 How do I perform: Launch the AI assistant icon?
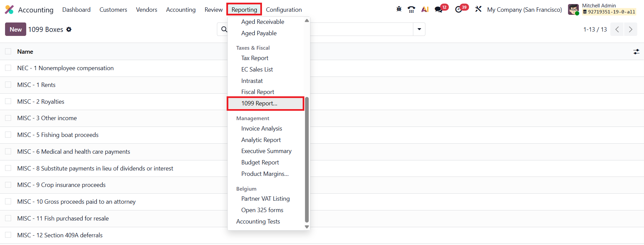pos(425,9)
